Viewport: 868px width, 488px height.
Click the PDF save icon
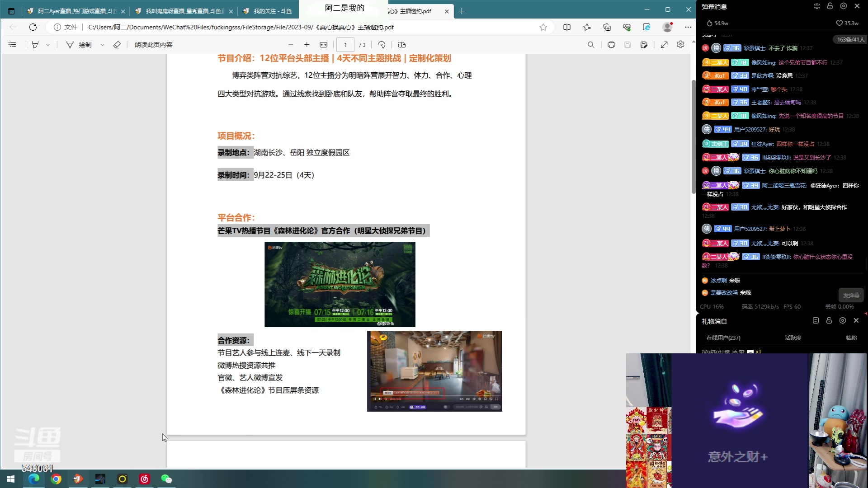pos(627,45)
